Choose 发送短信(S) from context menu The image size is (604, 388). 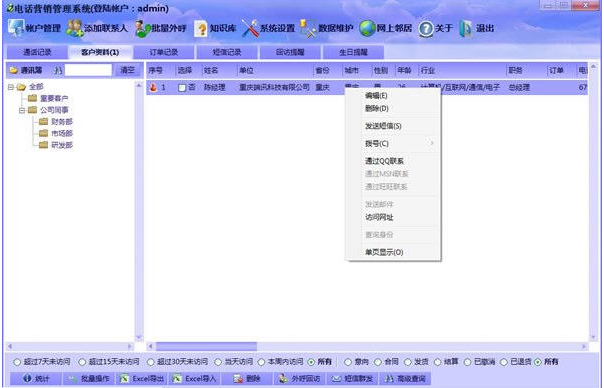pyautogui.click(x=393, y=126)
